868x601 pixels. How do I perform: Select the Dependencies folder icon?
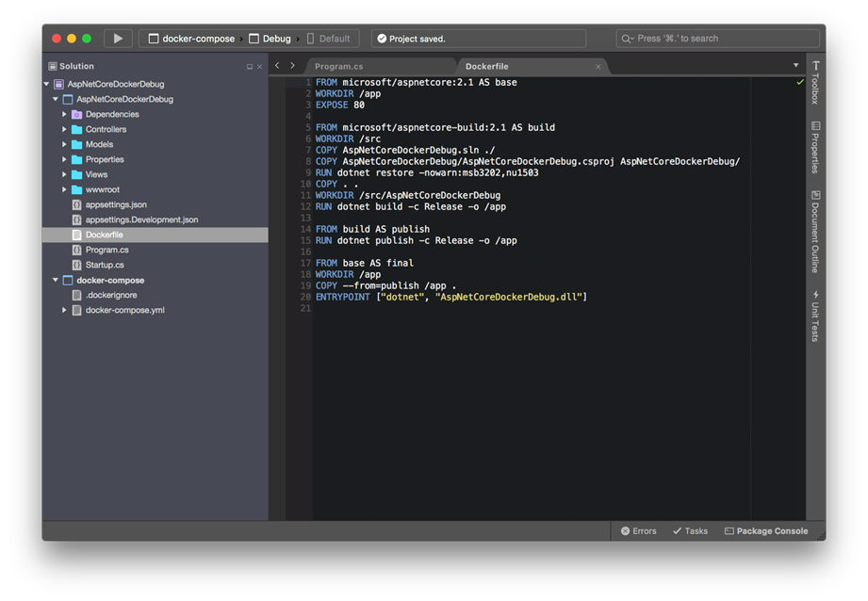pyautogui.click(x=77, y=114)
